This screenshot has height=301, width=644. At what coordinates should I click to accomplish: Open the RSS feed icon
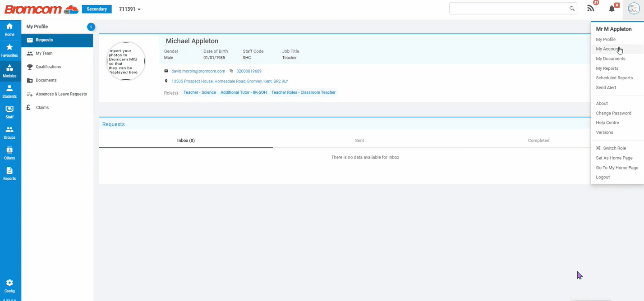(x=591, y=9)
